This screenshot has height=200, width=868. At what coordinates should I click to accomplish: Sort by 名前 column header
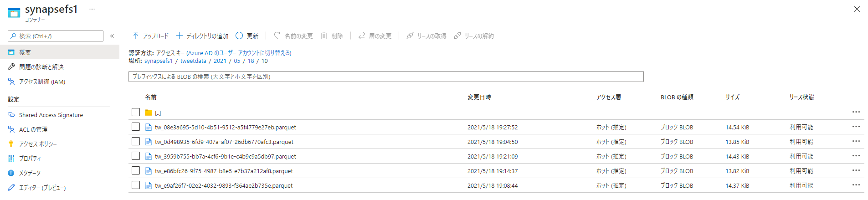click(x=151, y=97)
